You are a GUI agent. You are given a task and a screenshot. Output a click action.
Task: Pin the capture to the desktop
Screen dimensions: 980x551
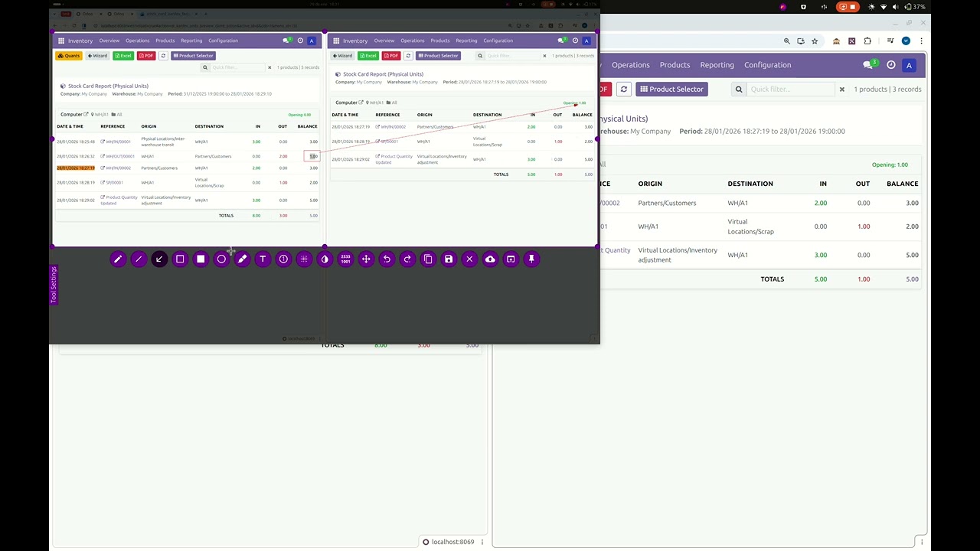click(x=531, y=259)
